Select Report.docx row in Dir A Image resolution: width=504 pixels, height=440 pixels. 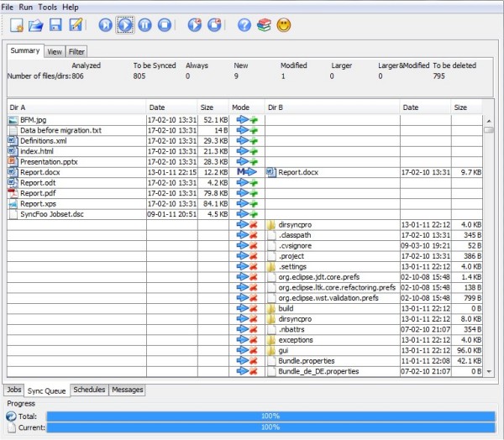click(x=40, y=172)
